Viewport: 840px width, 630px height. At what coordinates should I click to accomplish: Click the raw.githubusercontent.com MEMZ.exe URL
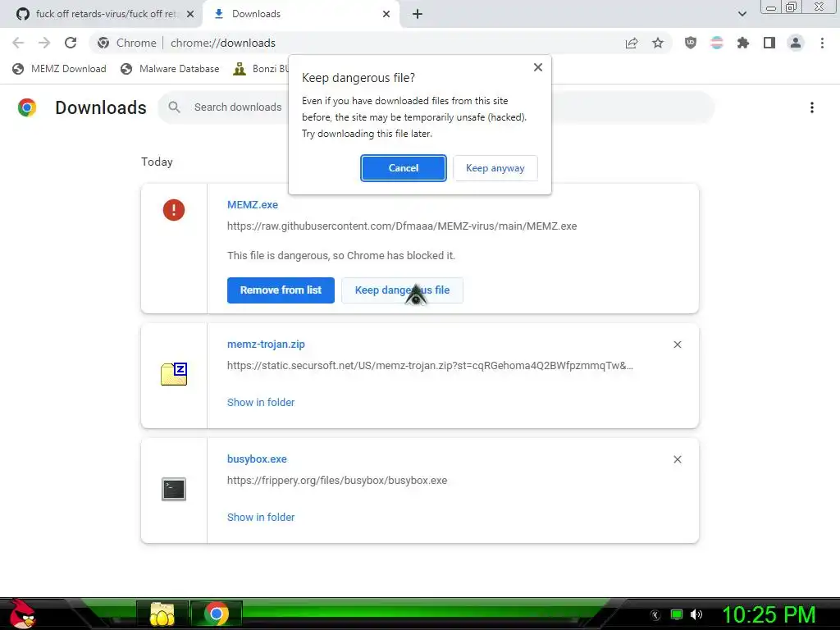402,226
